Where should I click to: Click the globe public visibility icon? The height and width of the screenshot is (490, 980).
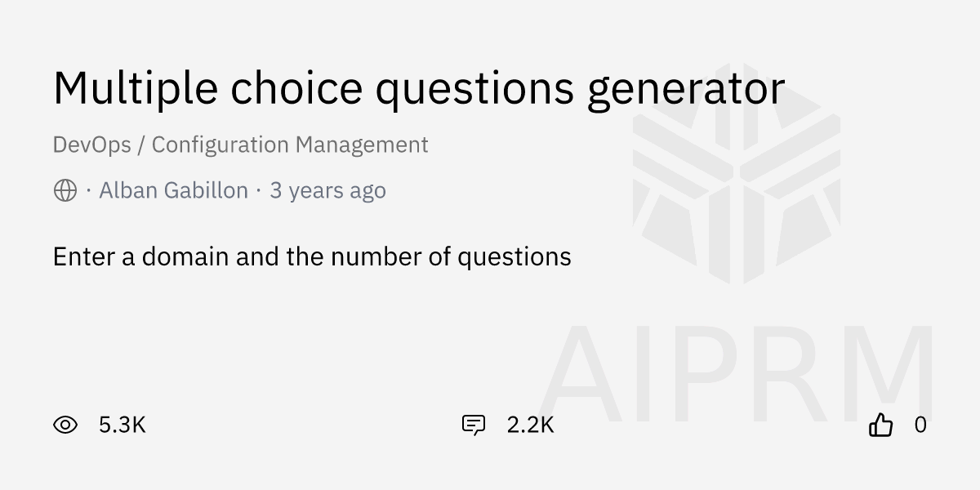65,191
